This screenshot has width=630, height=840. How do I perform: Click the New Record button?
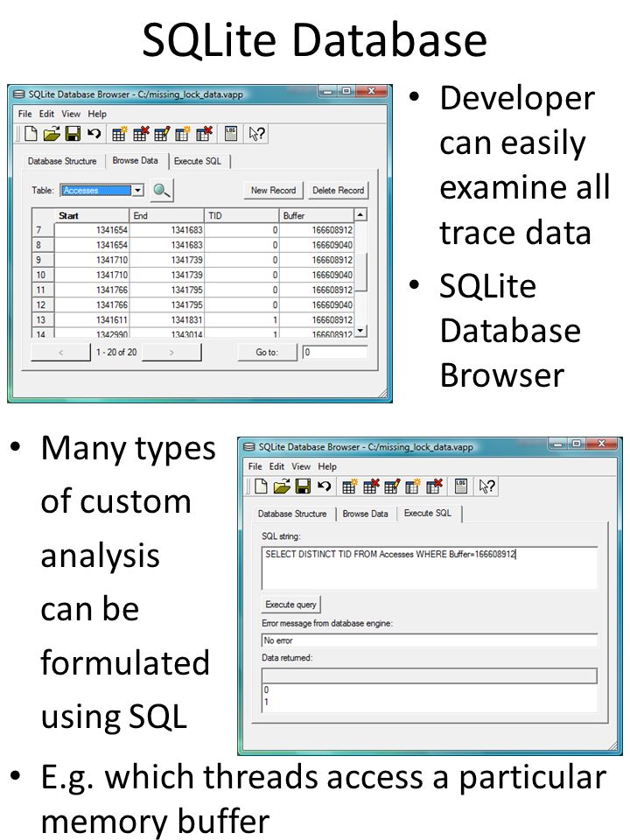click(273, 190)
